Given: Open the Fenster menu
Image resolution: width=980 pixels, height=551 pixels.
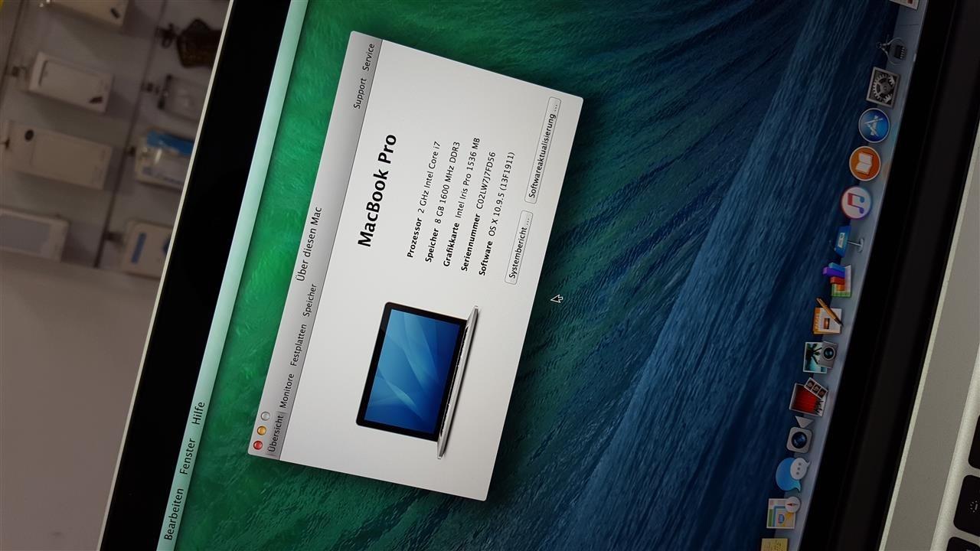Looking at the screenshot, I should click(x=188, y=458).
